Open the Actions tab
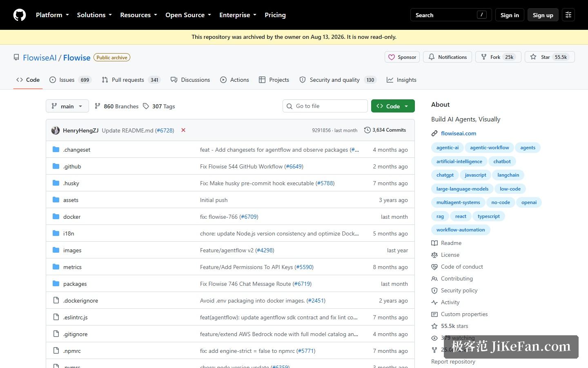588x368 pixels. [x=234, y=80]
